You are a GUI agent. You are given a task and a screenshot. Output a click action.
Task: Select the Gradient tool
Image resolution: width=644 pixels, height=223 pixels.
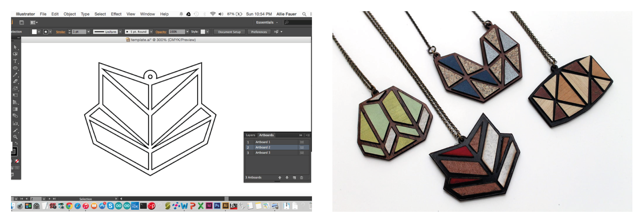pyautogui.click(x=15, y=109)
